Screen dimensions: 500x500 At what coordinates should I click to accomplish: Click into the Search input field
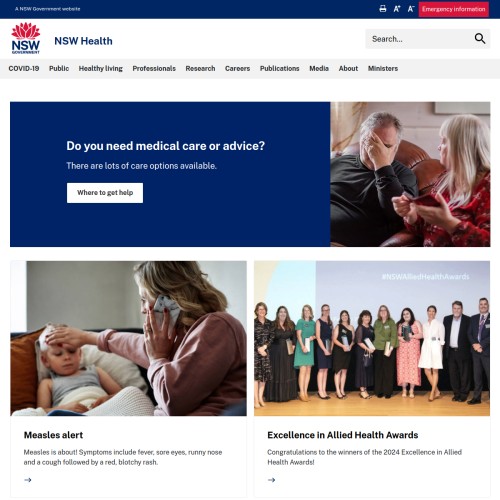click(x=419, y=39)
